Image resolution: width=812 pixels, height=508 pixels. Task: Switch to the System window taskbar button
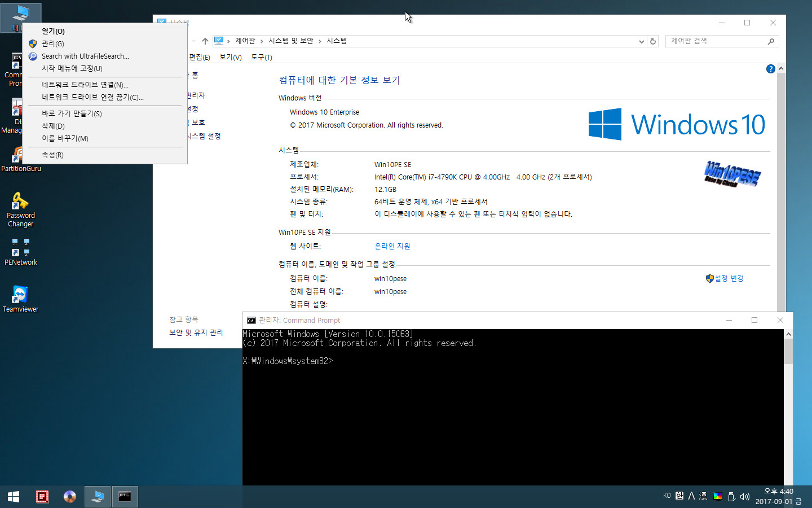click(x=98, y=497)
